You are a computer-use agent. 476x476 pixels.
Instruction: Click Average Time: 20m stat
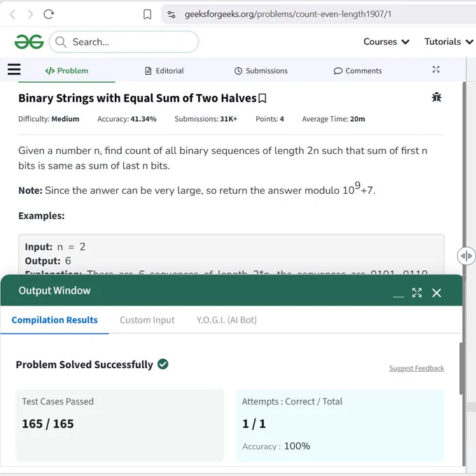pyautogui.click(x=333, y=119)
